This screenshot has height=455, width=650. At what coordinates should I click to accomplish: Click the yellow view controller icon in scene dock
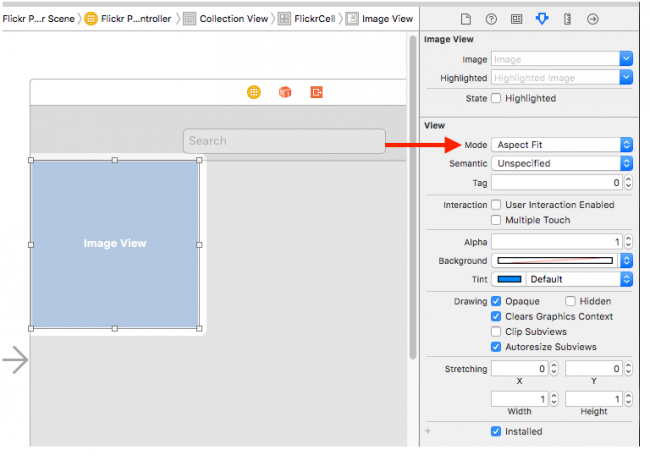pyautogui.click(x=254, y=92)
